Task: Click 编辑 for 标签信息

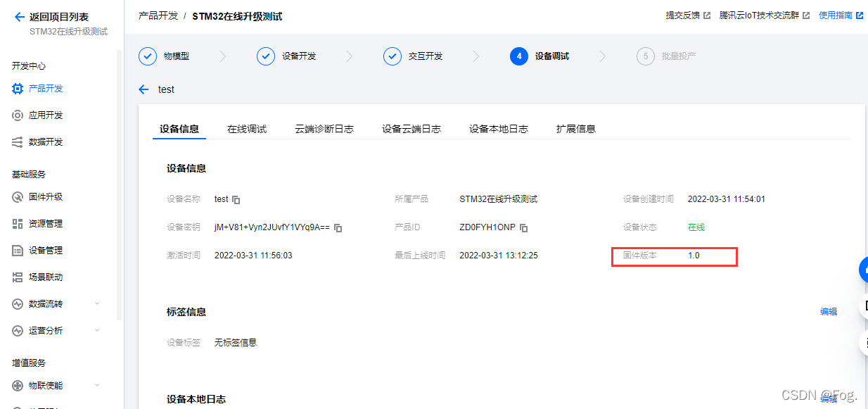Action: [829, 312]
